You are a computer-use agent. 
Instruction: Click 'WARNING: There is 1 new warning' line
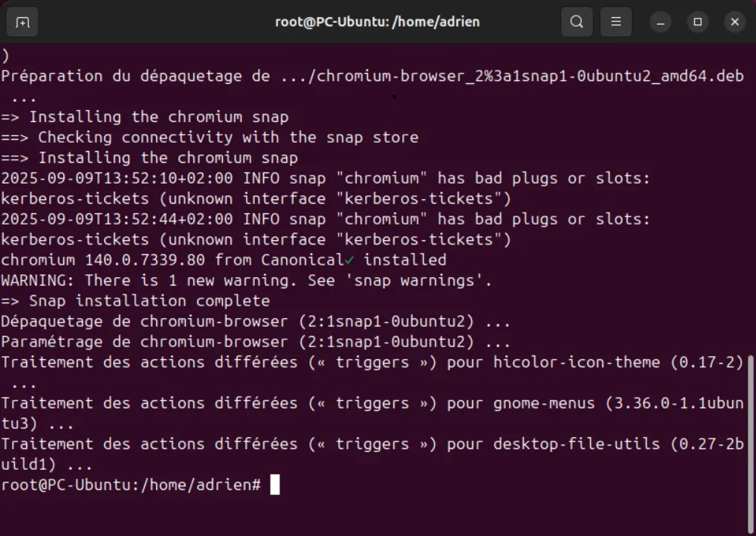246,280
